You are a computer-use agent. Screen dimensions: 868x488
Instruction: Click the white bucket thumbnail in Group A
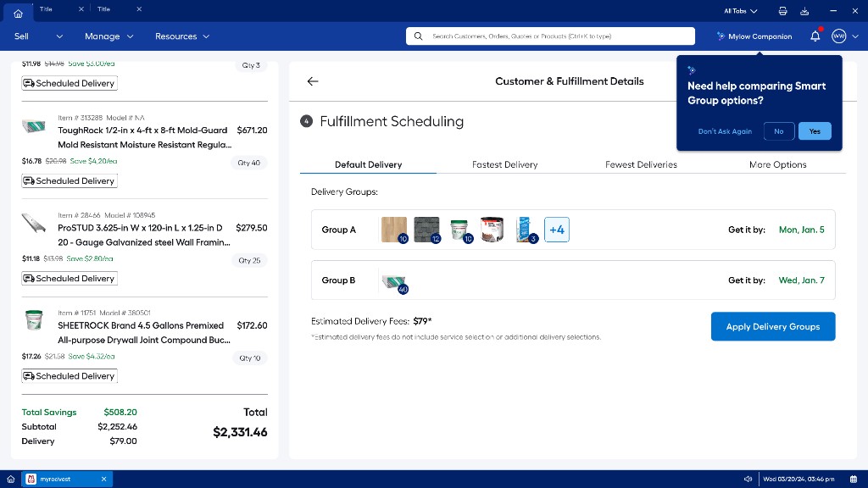click(x=459, y=230)
